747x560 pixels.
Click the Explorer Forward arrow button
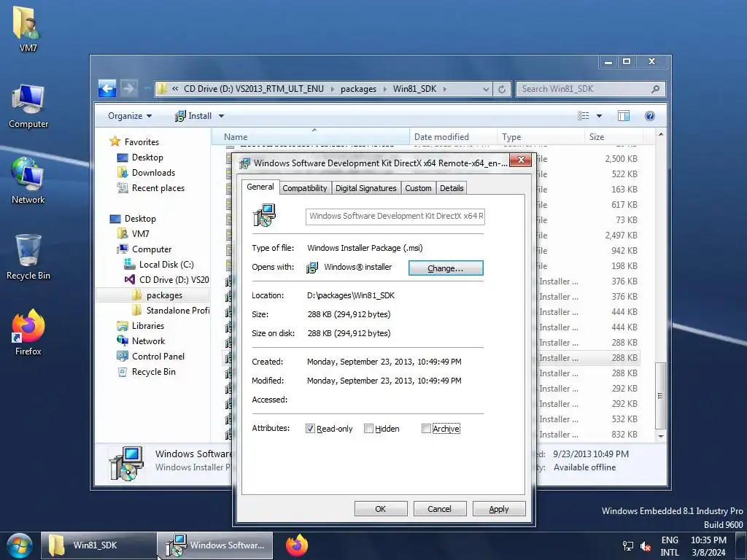(x=128, y=88)
